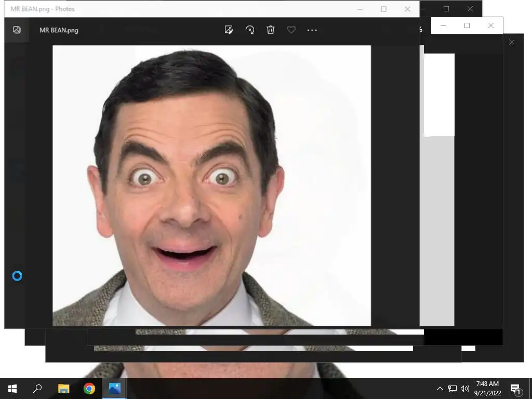532x399 pixels.
Task: Delete the photo with trash icon
Action: [270, 30]
